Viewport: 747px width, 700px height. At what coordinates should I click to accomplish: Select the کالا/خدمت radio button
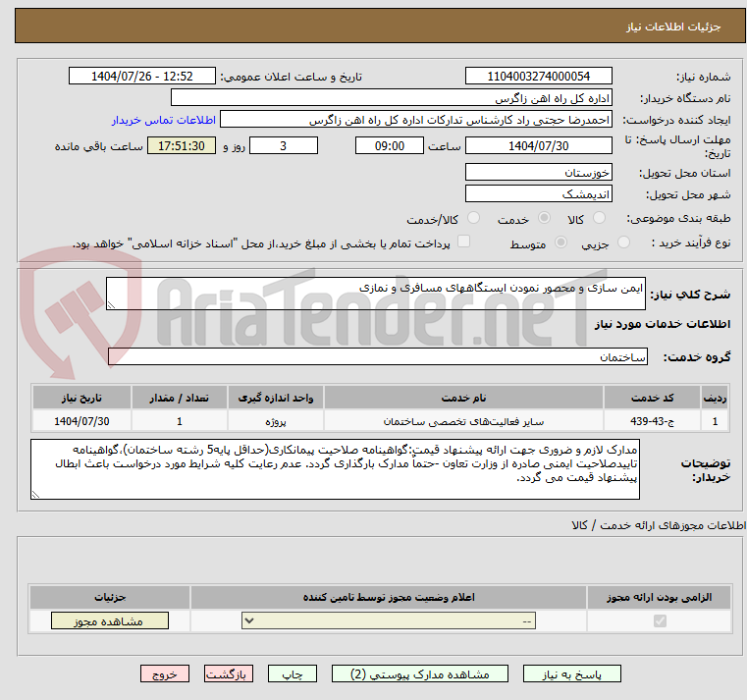pyautogui.click(x=473, y=218)
